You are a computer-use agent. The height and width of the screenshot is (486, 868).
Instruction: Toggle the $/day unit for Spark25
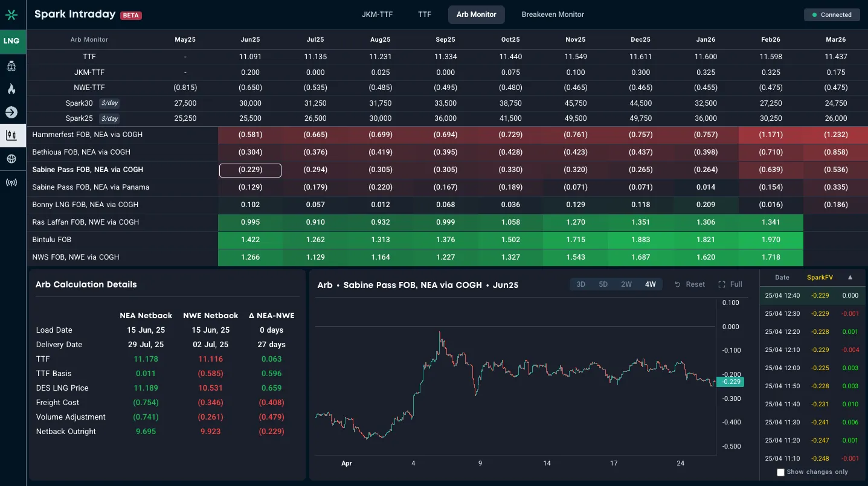[109, 118]
